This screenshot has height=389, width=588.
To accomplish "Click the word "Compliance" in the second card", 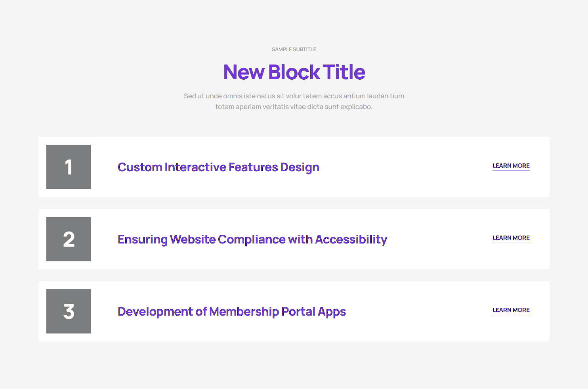I will click(252, 240).
